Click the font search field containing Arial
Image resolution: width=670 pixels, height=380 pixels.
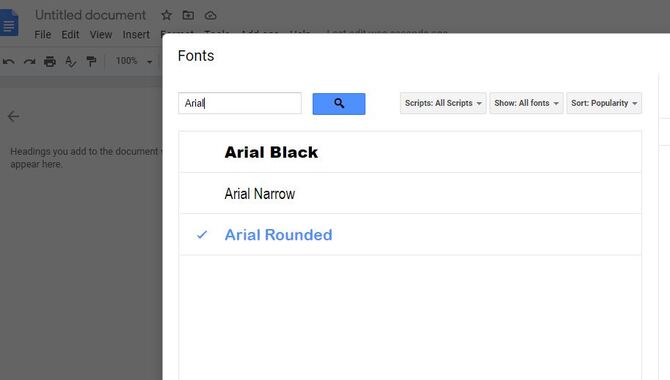240,103
